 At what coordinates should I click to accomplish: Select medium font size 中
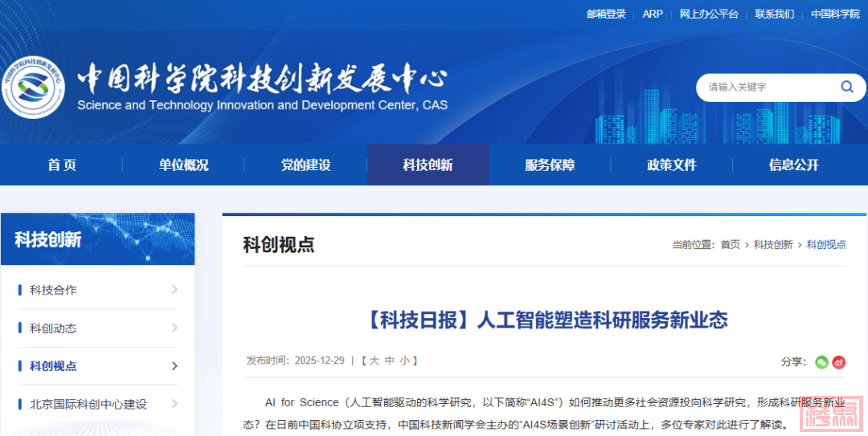[390, 361]
